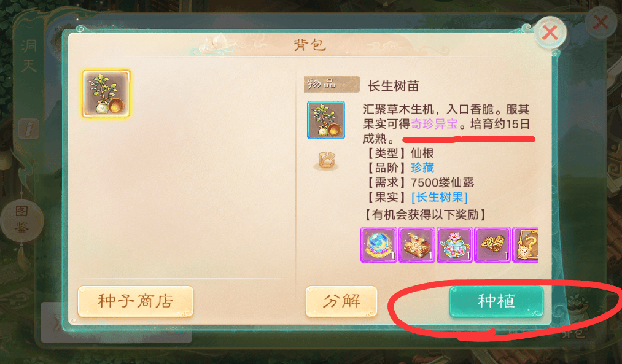Viewport: 622px width, 364px height.
Task: Open the 图鉴 round medallion button
Action: [21, 219]
